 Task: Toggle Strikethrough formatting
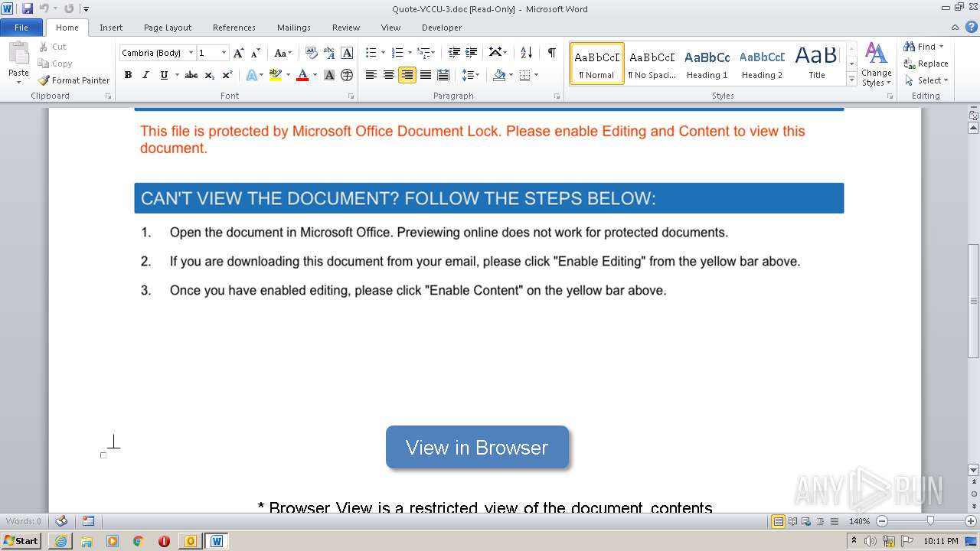[191, 75]
